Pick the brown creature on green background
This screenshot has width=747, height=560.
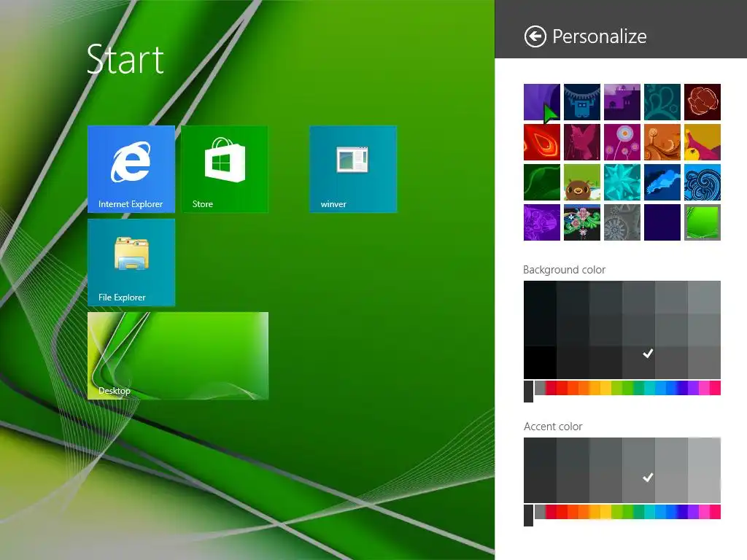click(581, 182)
